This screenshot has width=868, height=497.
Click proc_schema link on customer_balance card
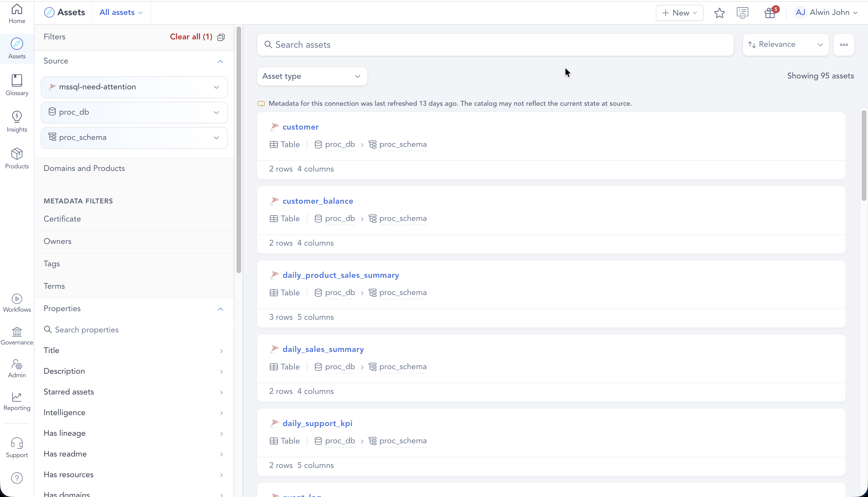pyautogui.click(x=403, y=218)
